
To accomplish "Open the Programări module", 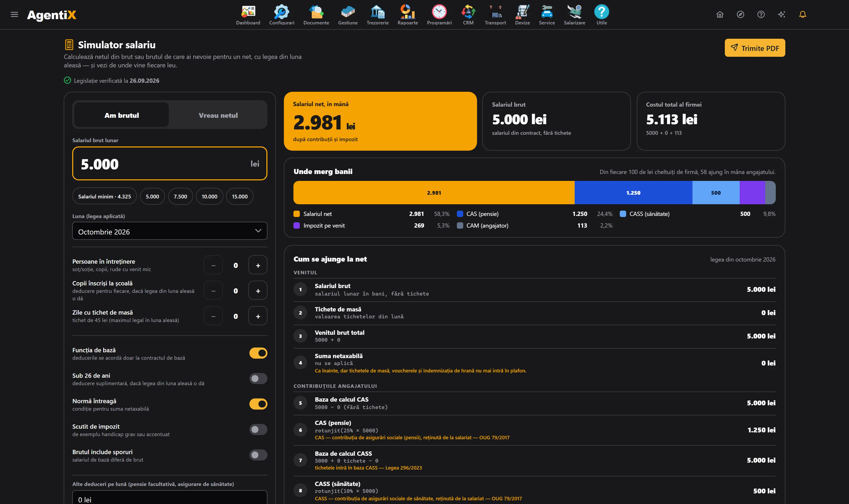I will [x=439, y=15].
